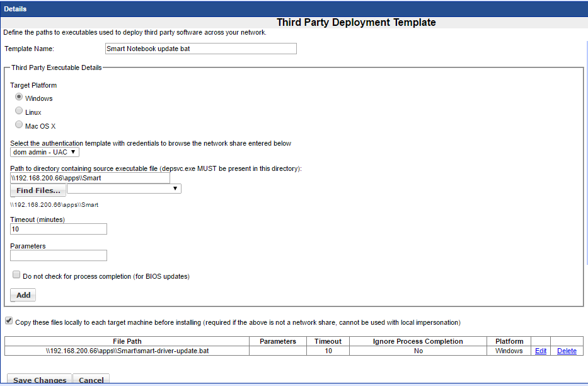Viewport: 588px width, 386px height.
Task: Expand the empty file selection dropdown
Action: click(124, 189)
